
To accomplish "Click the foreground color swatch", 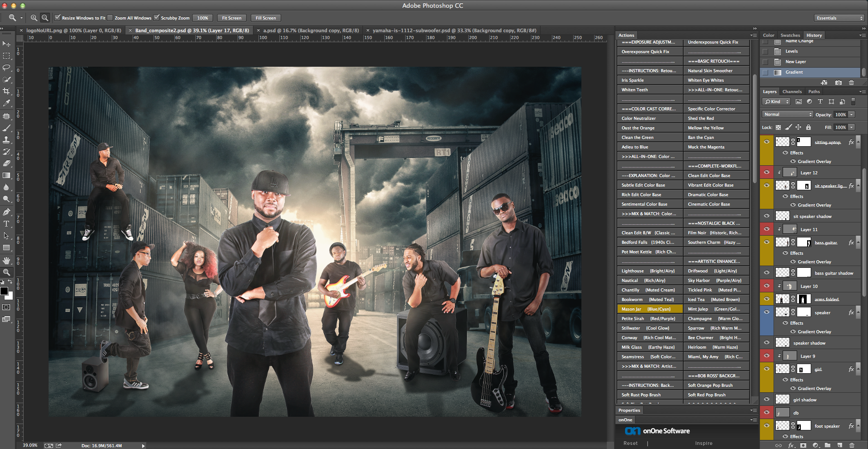I will 4,291.
